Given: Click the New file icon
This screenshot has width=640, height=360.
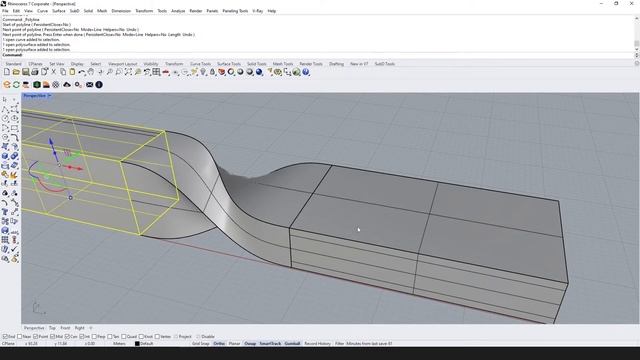Looking at the screenshot, I should tap(7, 72).
